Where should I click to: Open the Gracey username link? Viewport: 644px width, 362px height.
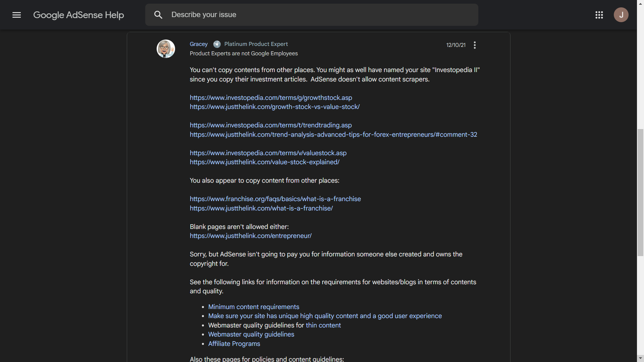tap(199, 44)
